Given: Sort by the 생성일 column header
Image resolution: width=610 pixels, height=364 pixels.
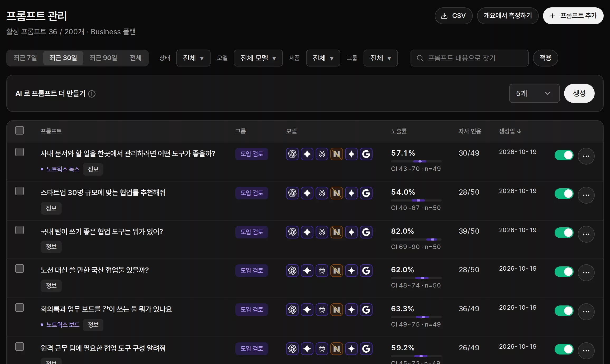Looking at the screenshot, I should pyautogui.click(x=510, y=131).
